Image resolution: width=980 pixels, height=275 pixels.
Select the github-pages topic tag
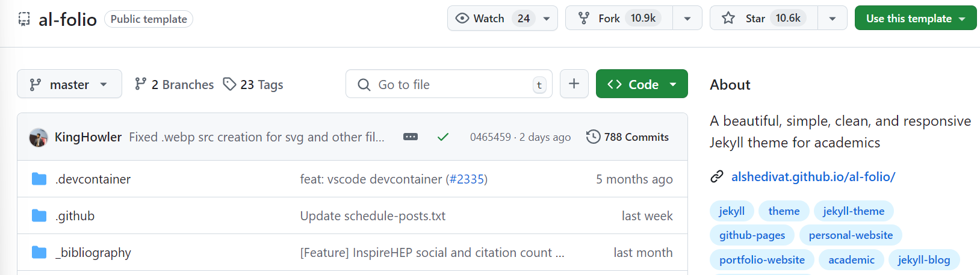[x=752, y=235]
